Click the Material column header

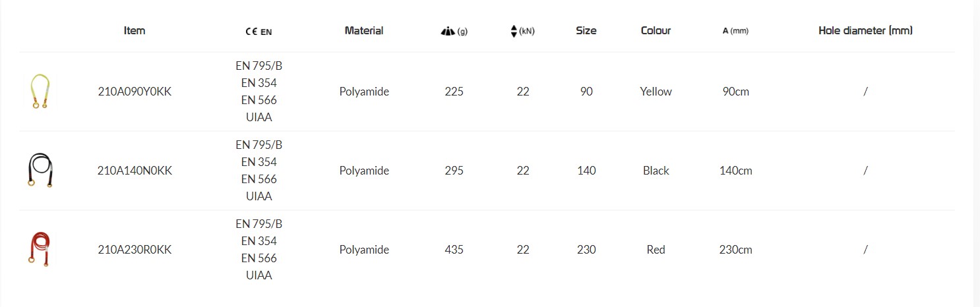[x=364, y=30]
